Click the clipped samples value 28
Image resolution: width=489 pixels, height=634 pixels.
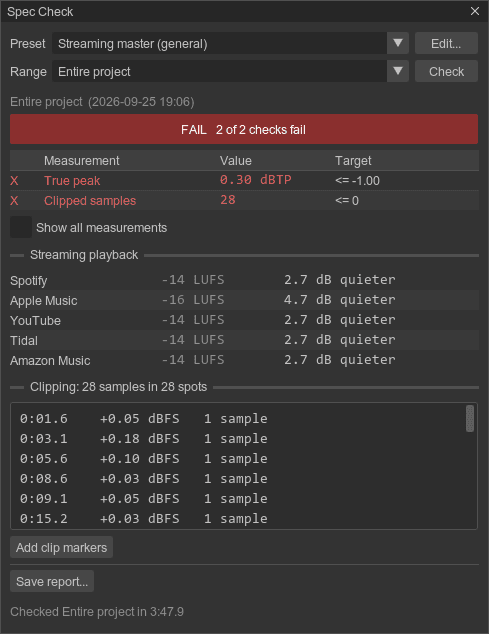tap(228, 200)
